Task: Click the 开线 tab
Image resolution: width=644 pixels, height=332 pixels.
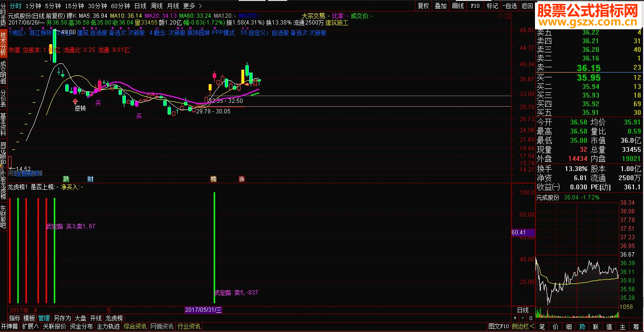Action: pyautogui.click(x=96, y=318)
